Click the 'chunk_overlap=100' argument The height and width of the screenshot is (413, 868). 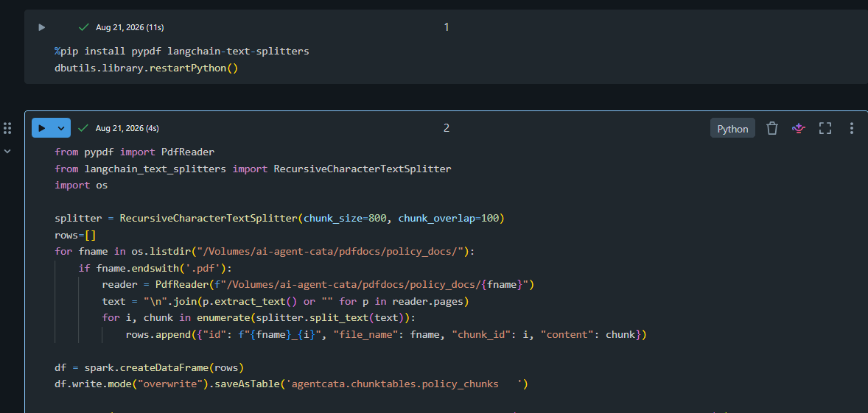(449, 219)
